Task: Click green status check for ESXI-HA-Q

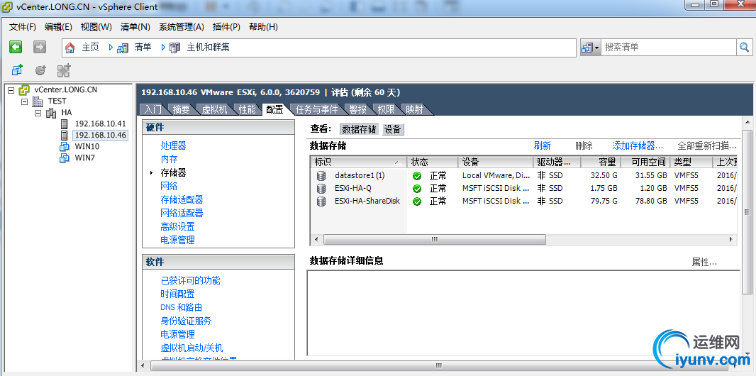Action: click(x=417, y=188)
